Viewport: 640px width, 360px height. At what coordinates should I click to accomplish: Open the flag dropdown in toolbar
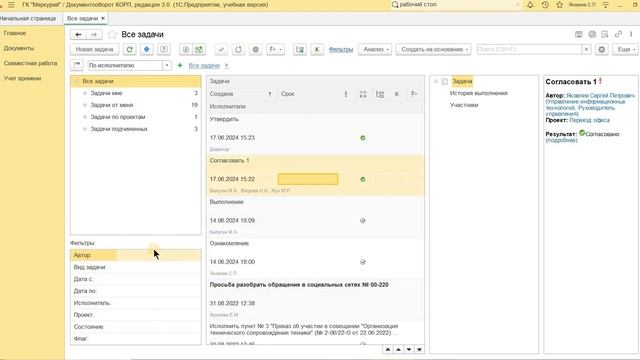pyautogui.click(x=276, y=49)
